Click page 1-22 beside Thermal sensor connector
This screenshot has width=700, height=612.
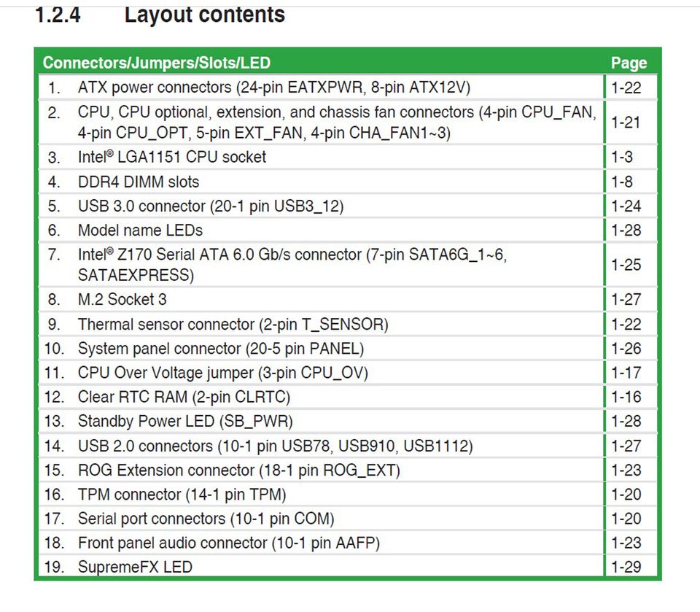point(626,324)
